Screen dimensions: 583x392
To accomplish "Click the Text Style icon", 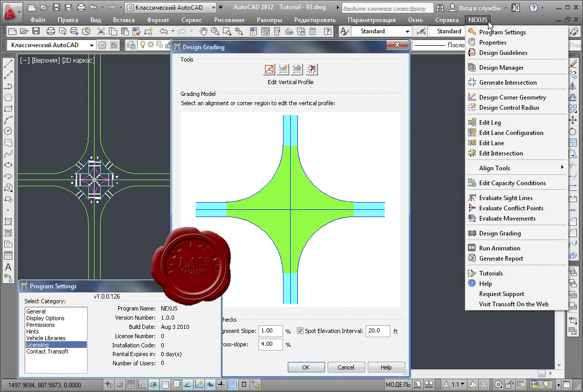I will (345, 32).
